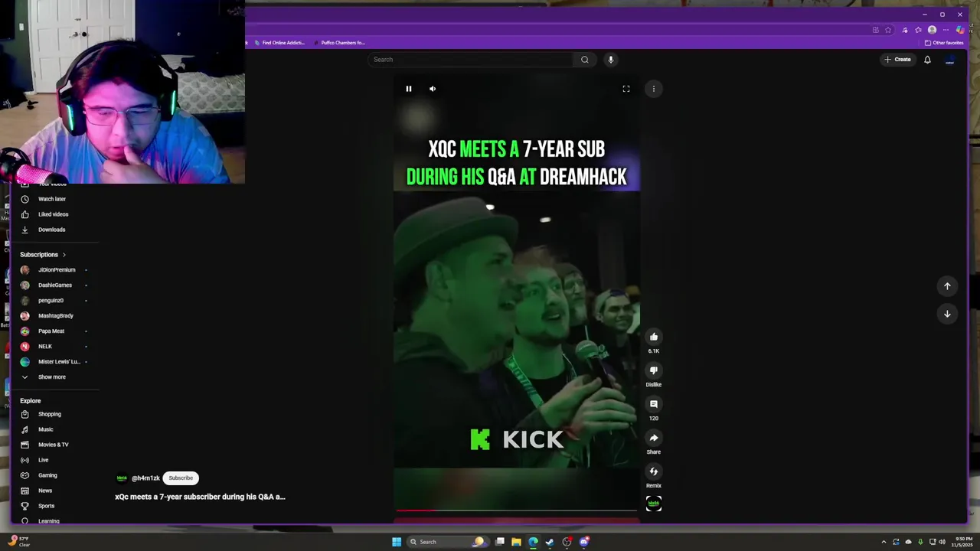This screenshot has height=551, width=980.
Task: Open the YouTube account avatar menu
Action: pos(950,60)
